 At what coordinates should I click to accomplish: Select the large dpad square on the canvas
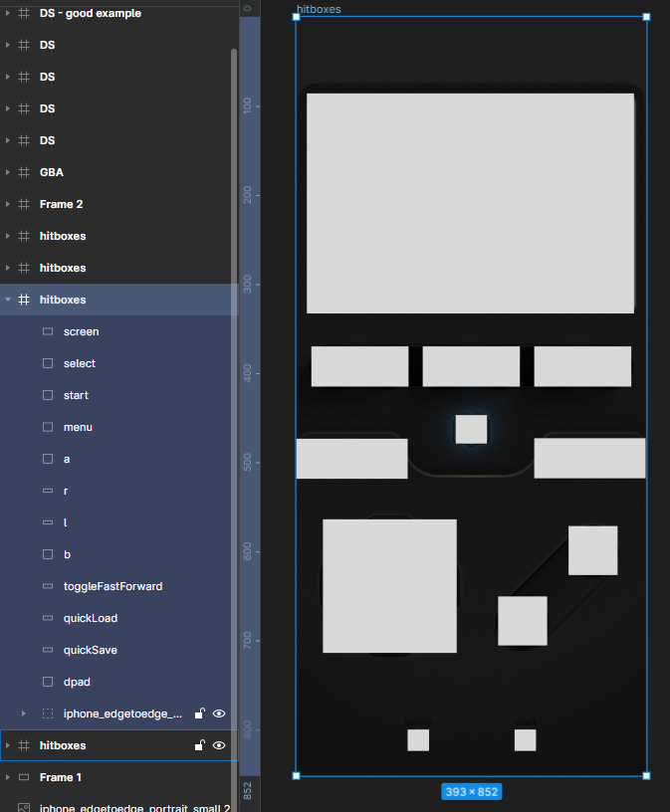[x=389, y=586]
